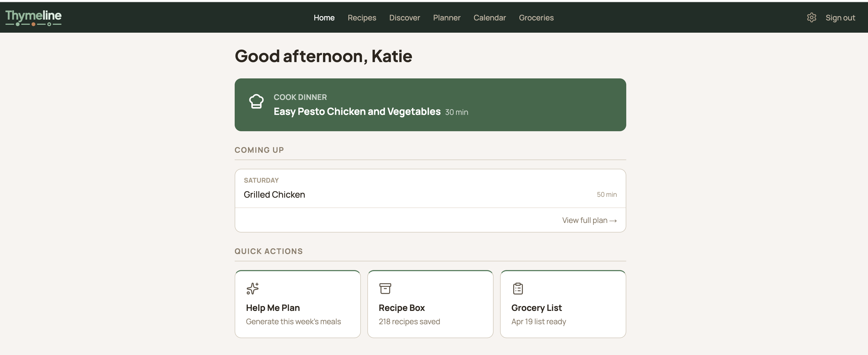Open the Grocery List card title
The width and height of the screenshot is (868, 355).
tap(537, 308)
